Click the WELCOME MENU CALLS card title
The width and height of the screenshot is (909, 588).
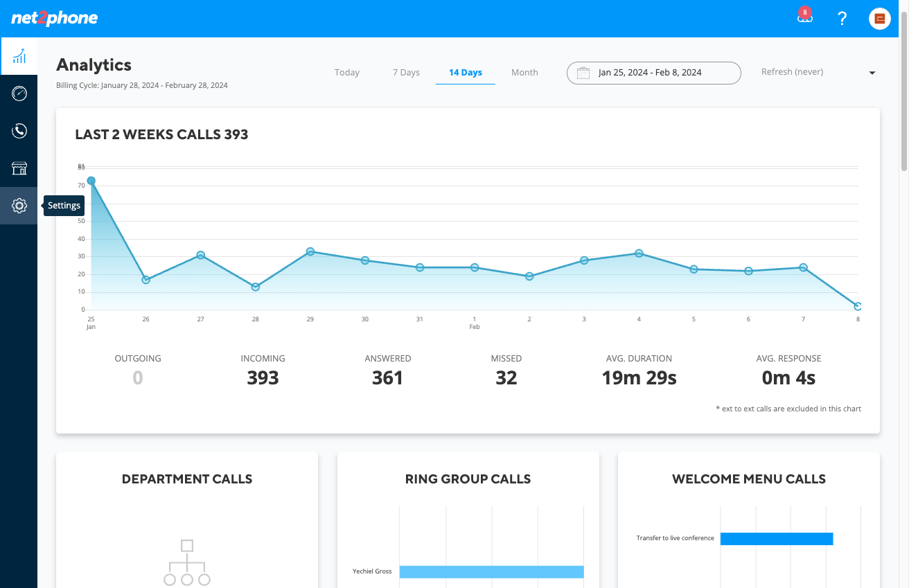click(x=749, y=479)
